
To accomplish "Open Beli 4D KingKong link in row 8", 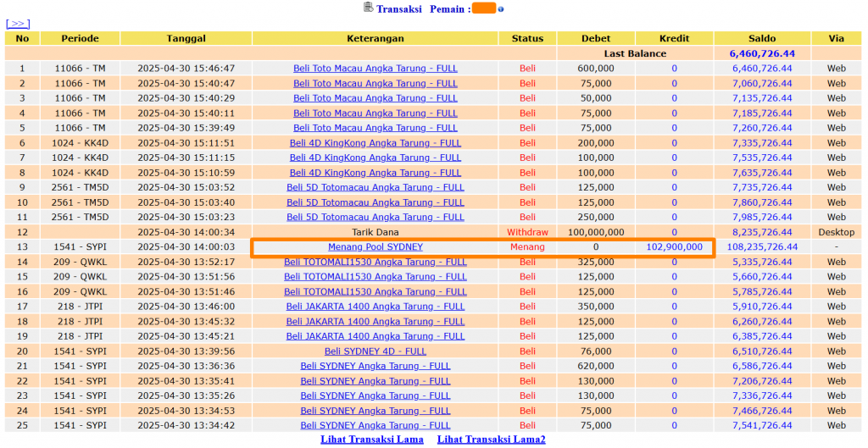I will click(376, 173).
